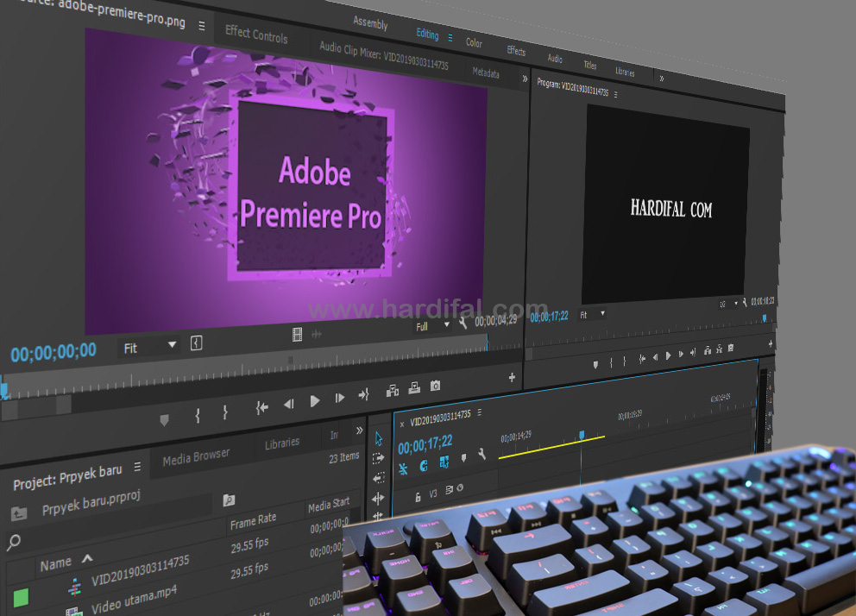The height and width of the screenshot is (616, 856).
Task: Show overflow workspaces chevron
Action: [x=661, y=79]
